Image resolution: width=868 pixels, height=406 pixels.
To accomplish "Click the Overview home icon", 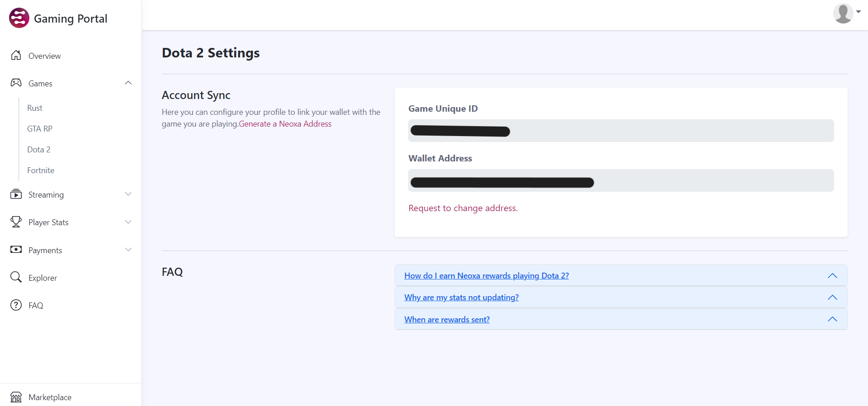I will [x=16, y=55].
